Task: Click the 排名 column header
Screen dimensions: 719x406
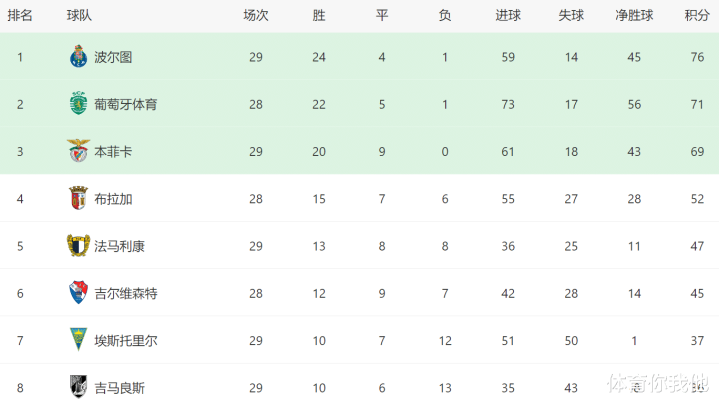Action: click(20, 15)
